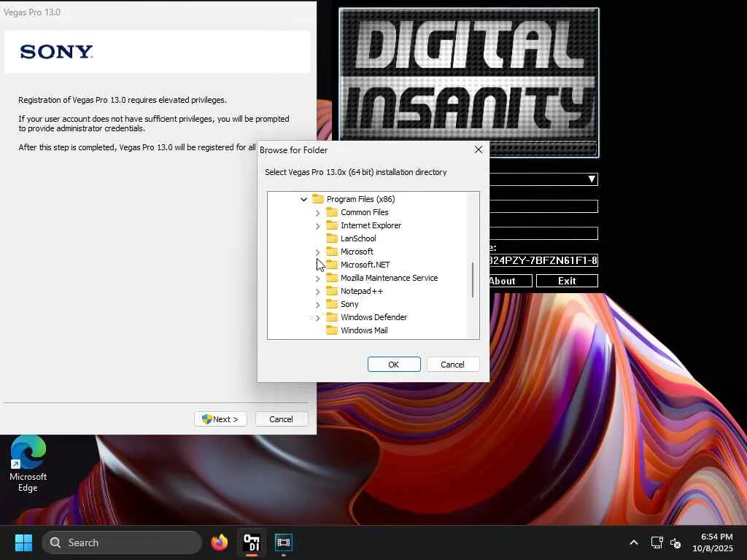Click the keygen Exit button
Screen dimensions: 747x560
tap(567, 281)
